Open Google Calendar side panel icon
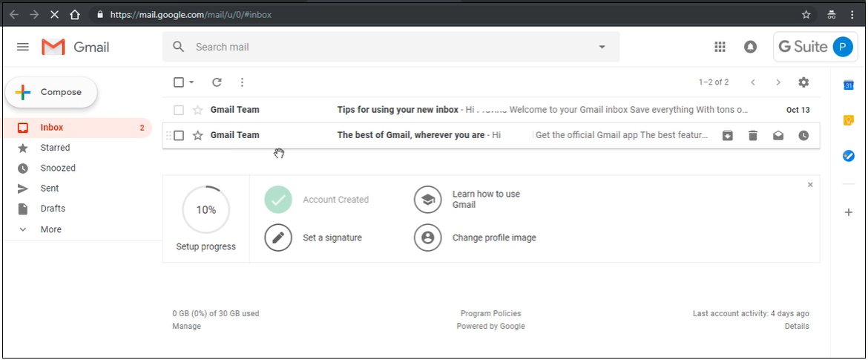Viewport: 868px width, 360px height. (849, 85)
